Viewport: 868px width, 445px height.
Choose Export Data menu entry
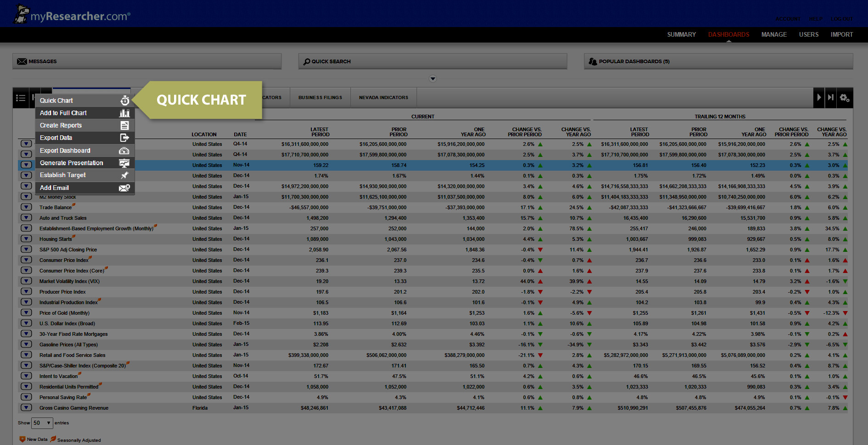pyautogui.click(x=85, y=138)
